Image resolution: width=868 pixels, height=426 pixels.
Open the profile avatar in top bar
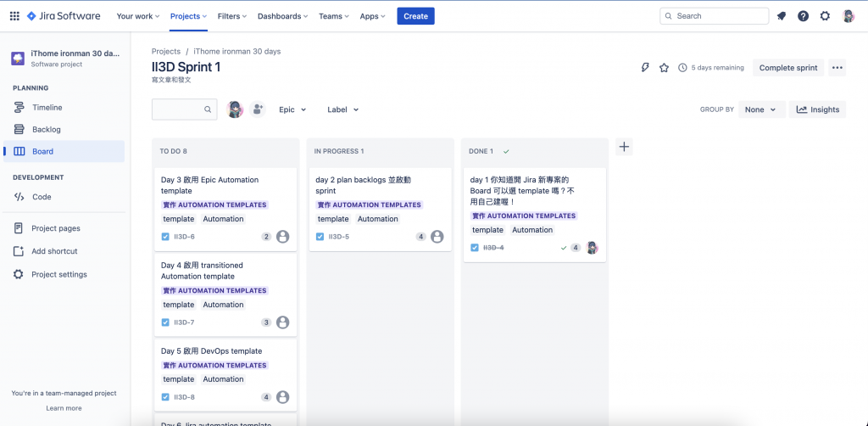(x=849, y=16)
